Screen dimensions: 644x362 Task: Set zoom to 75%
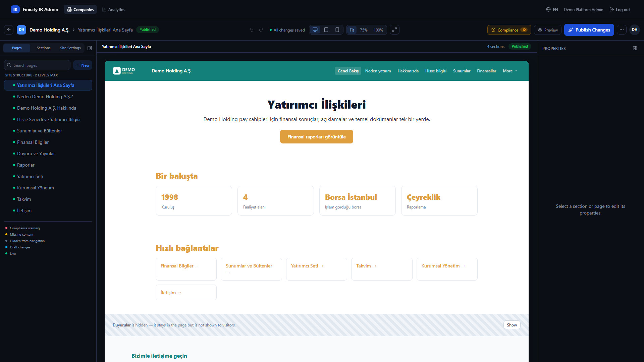(x=364, y=30)
